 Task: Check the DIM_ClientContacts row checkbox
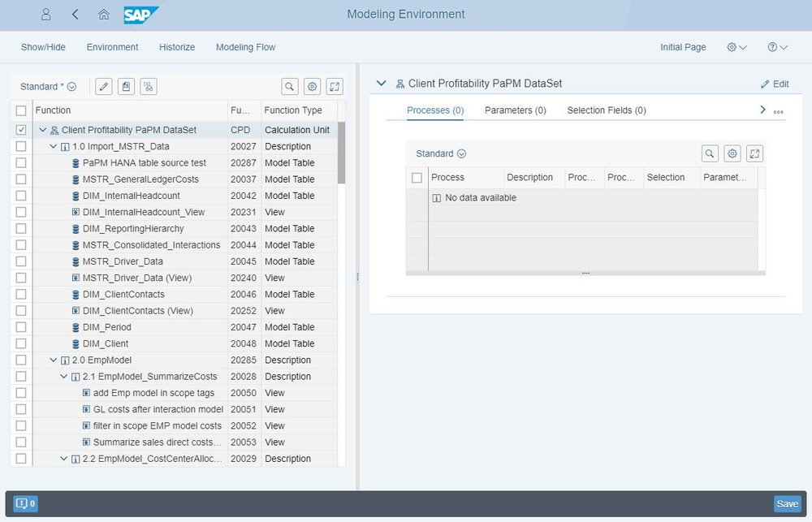point(21,294)
